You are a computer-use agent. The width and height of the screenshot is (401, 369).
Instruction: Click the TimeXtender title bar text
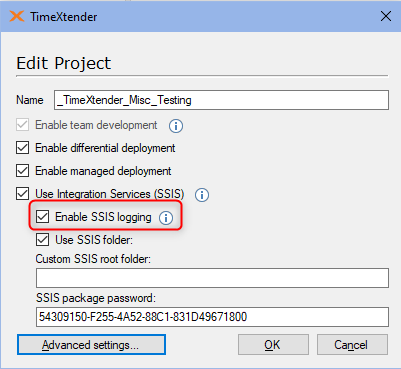click(x=64, y=17)
